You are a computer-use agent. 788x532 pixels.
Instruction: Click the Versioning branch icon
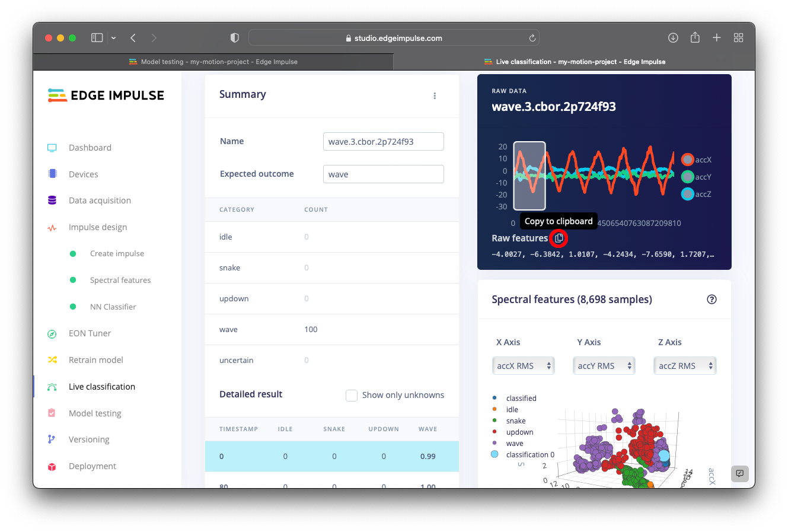coord(52,439)
